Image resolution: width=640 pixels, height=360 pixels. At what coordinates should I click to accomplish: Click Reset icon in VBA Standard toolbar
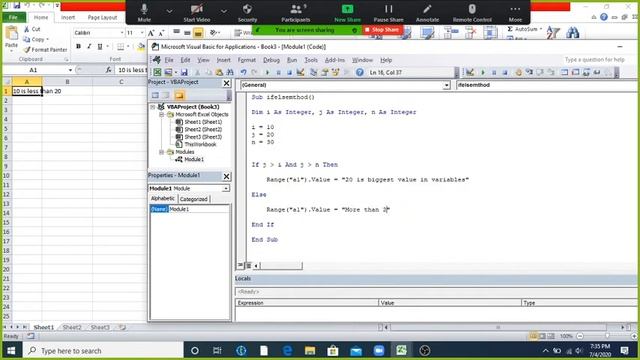pos(289,72)
